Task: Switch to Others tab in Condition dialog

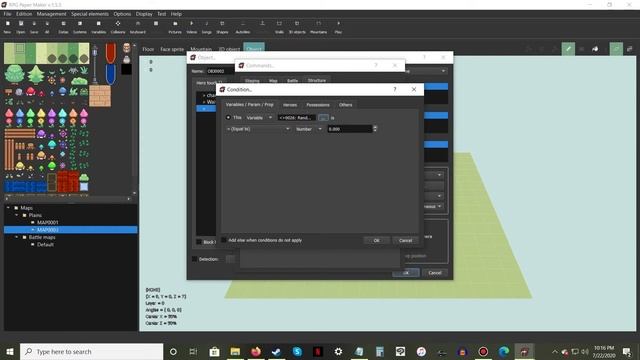Action: pos(345,105)
